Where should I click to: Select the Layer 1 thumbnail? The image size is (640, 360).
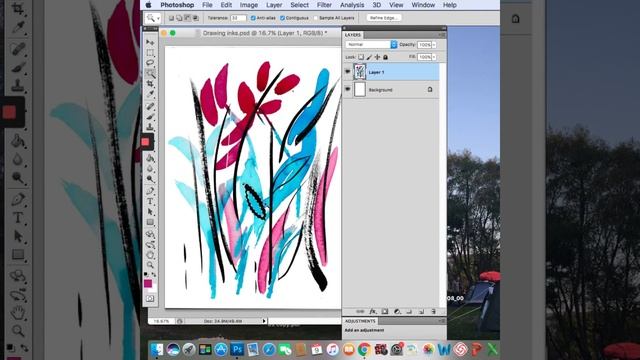360,72
